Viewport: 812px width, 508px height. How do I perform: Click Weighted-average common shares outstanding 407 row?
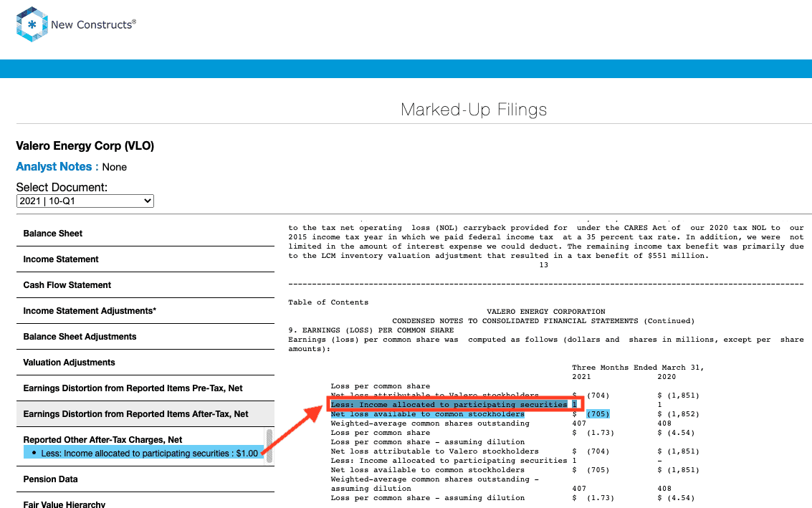click(x=459, y=423)
